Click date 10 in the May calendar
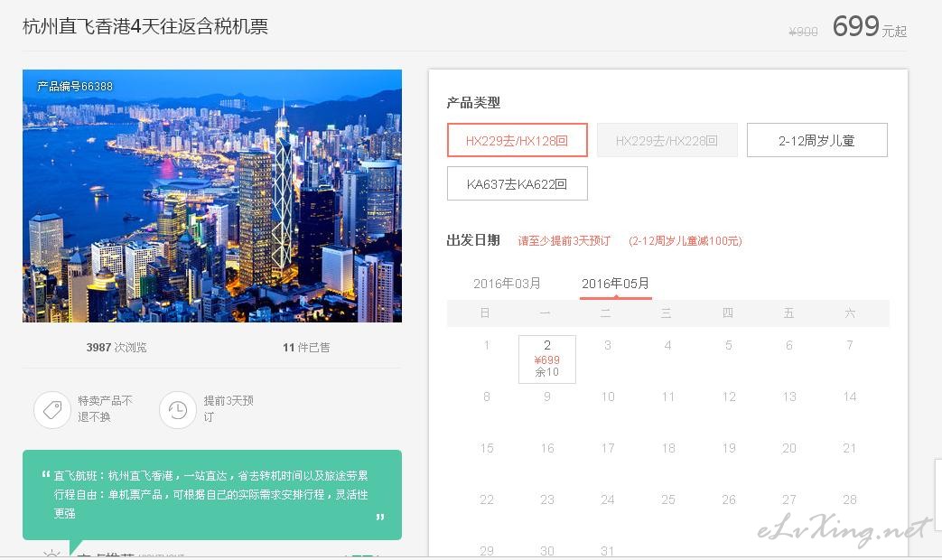The image size is (942, 560). (608, 397)
